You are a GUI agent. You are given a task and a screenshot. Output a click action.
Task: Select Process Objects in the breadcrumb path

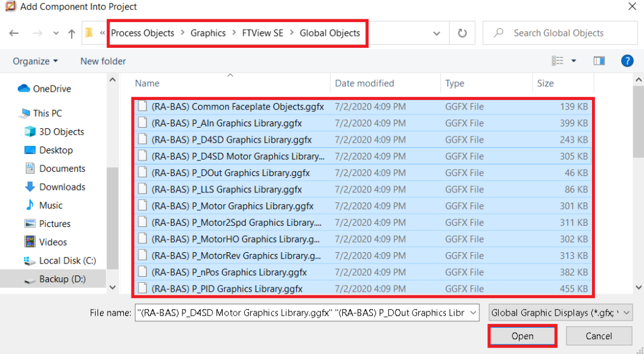pyautogui.click(x=143, y=33)
